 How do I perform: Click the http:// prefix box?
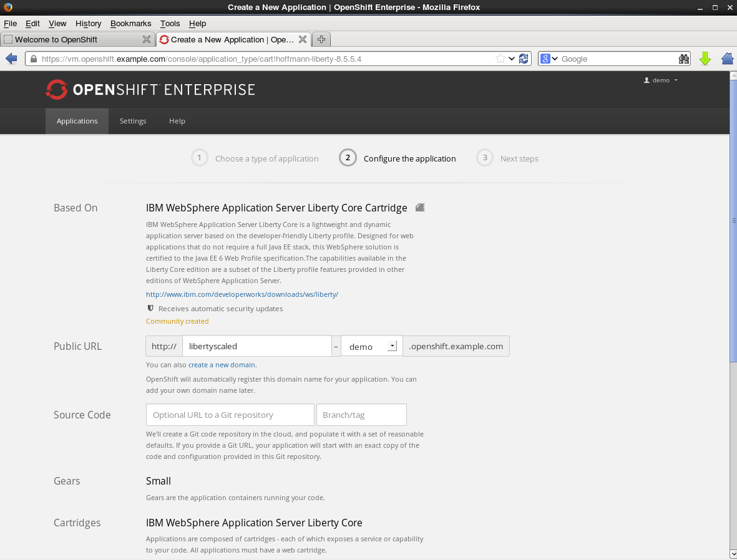point(164,346)
